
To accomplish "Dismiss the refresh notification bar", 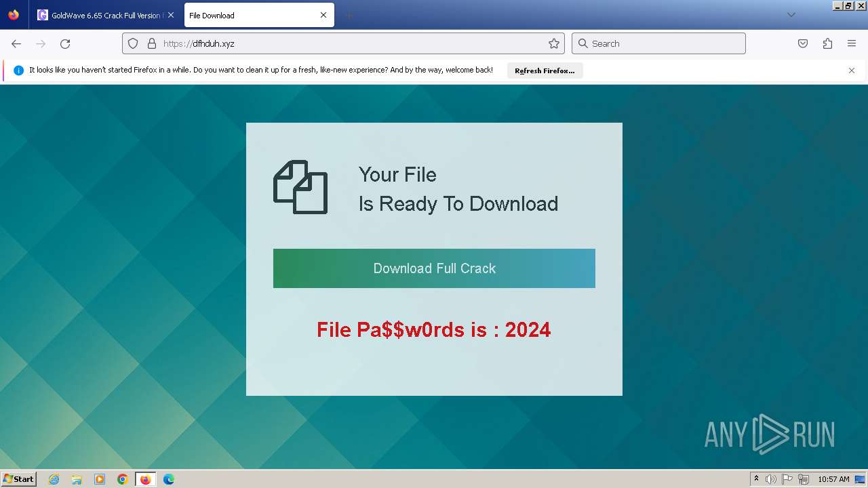I will [x=852, y=70].
